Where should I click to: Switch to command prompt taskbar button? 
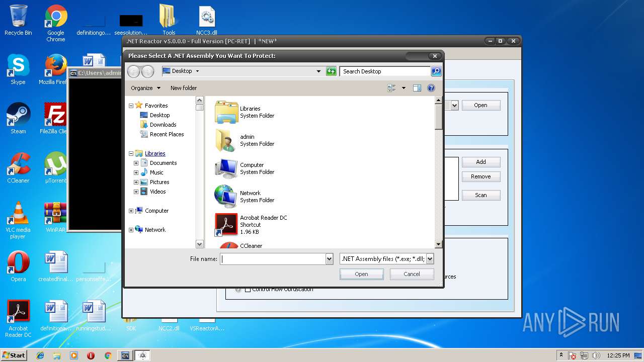[x=125, y=355]
